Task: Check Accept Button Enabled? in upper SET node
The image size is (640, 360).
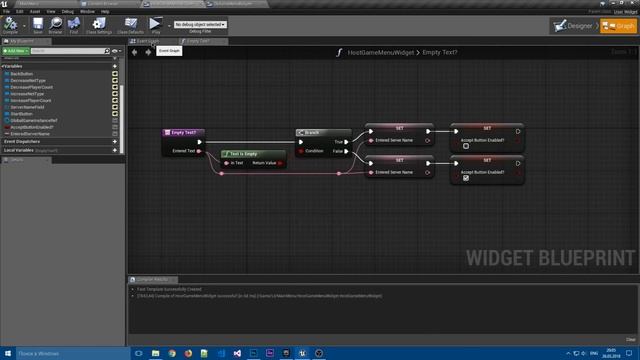Action: (466, 146)
